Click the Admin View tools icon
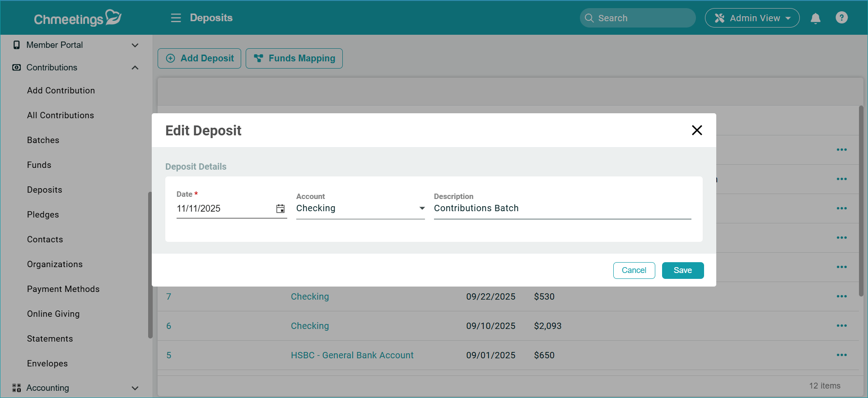868x398 pixels. coord(719,18)
